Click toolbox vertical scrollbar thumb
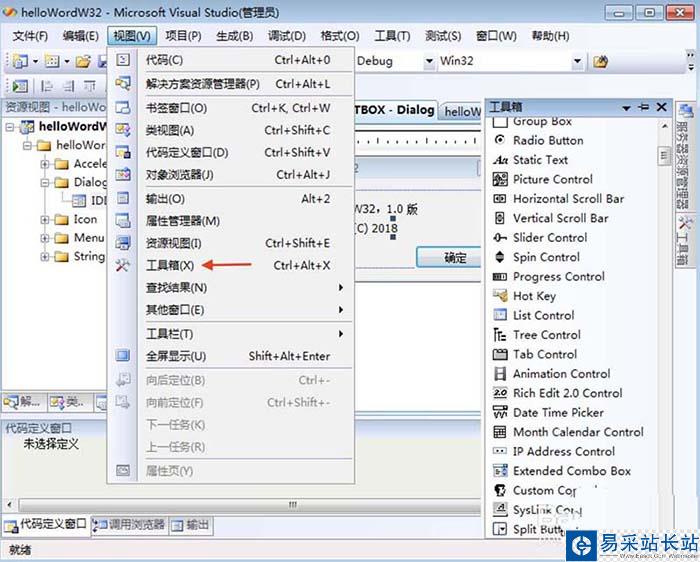Viewport: 700px width, 562px height. pos(664,156)
